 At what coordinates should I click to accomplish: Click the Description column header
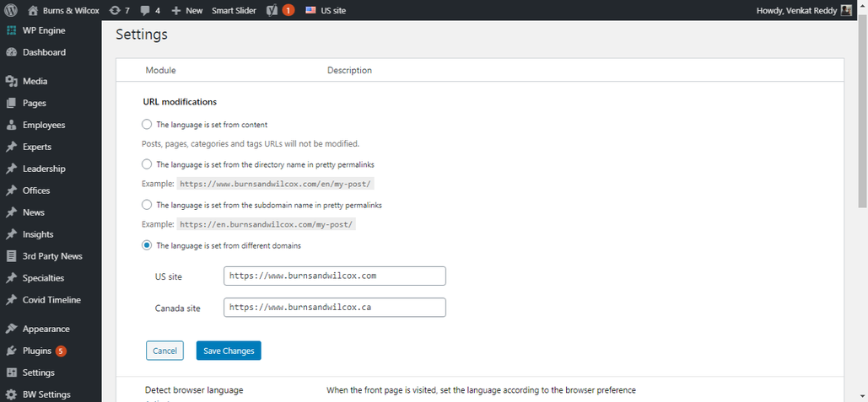coord(349,70)
